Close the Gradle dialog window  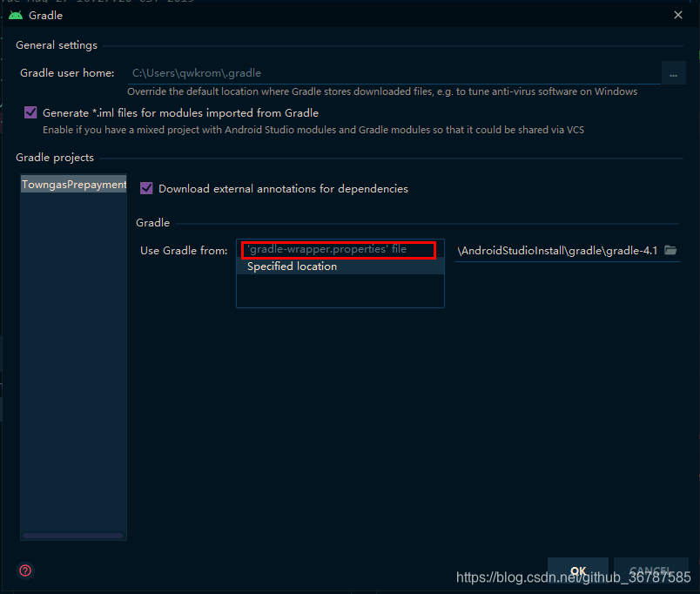[677, 15]
